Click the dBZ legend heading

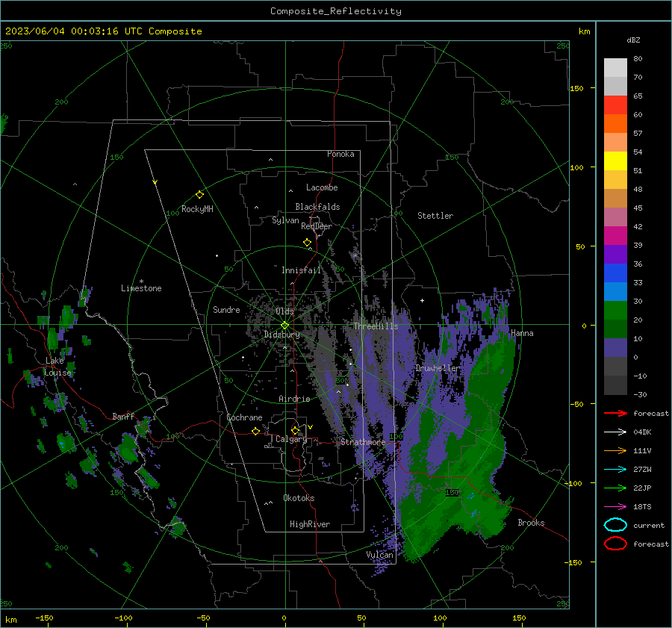pos(633,40)
